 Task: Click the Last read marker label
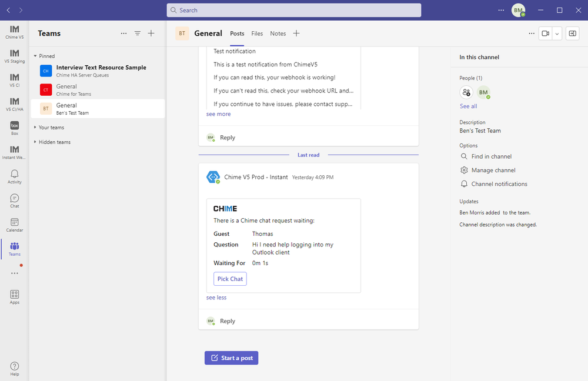(x=309, y=155)
